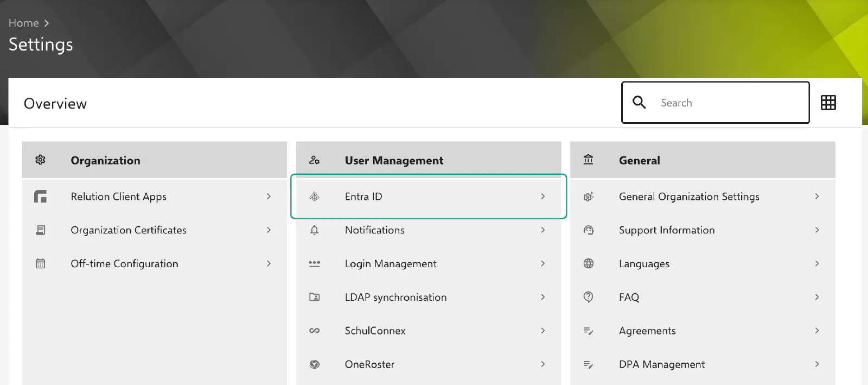Click the Relution Client Apps icon
The height and width of the screenshot is (385, 868).
point(41,197)
